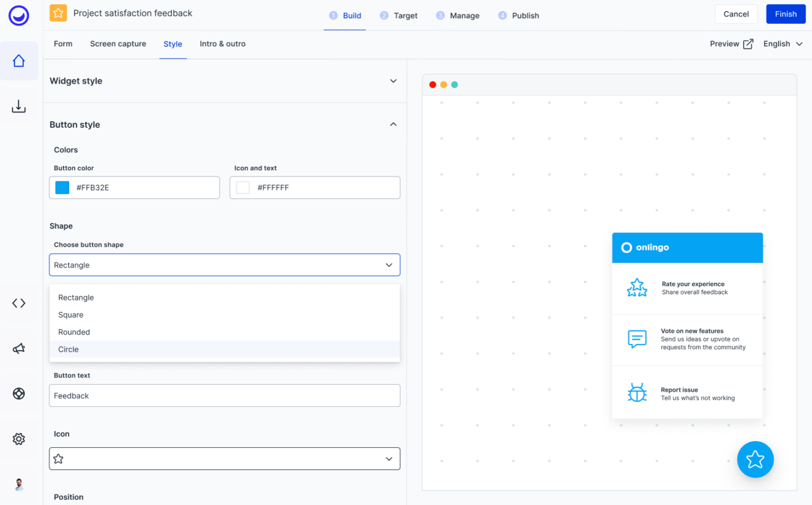This screenshot has width=812, height=505.
Task: Switch to the Intro & outro tab
Action: click(x=222, y=44)
